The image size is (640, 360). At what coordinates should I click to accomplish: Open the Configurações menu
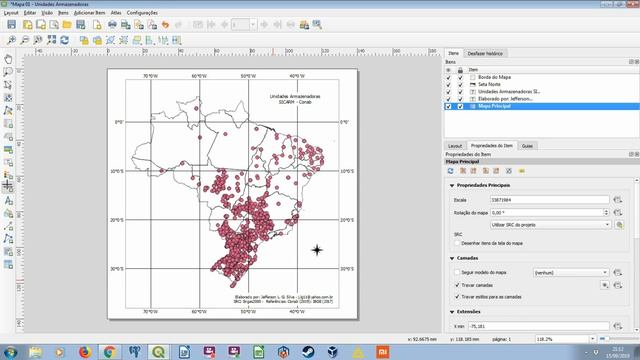click(x=142, y=13)
